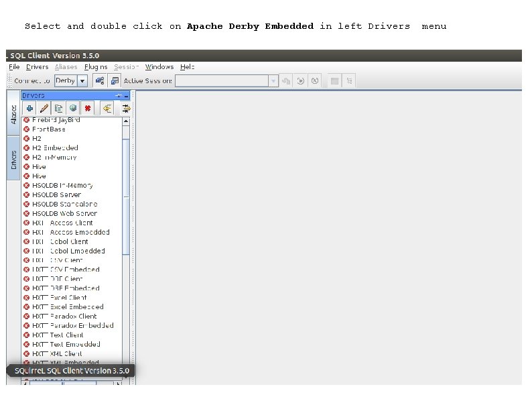The width and height of the screenshot is (532, 399).
Task: Select the H2 Embedded driver row
Action: point(72,148)
